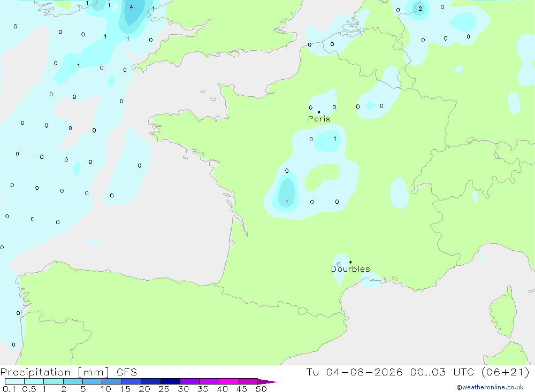Screen dimensions: 535x392
Task: Pick the 25–30 mm navy legend swatch
Action: click(170, 381)
